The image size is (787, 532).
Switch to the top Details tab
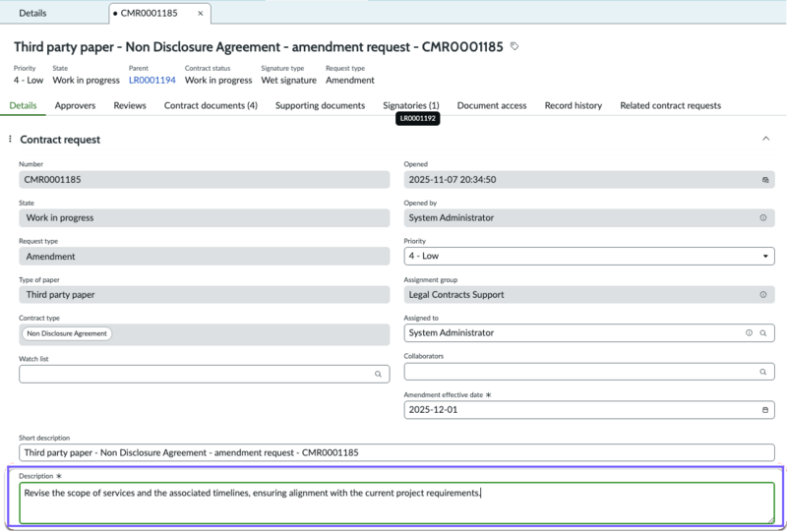(x=32, y=13)
